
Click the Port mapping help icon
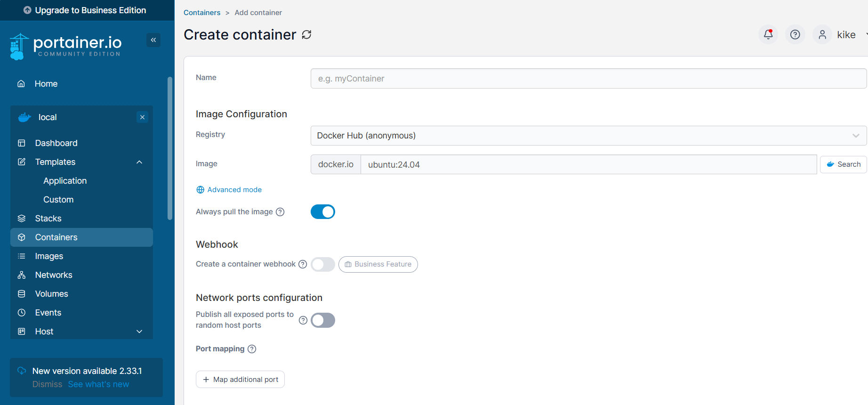252,349
